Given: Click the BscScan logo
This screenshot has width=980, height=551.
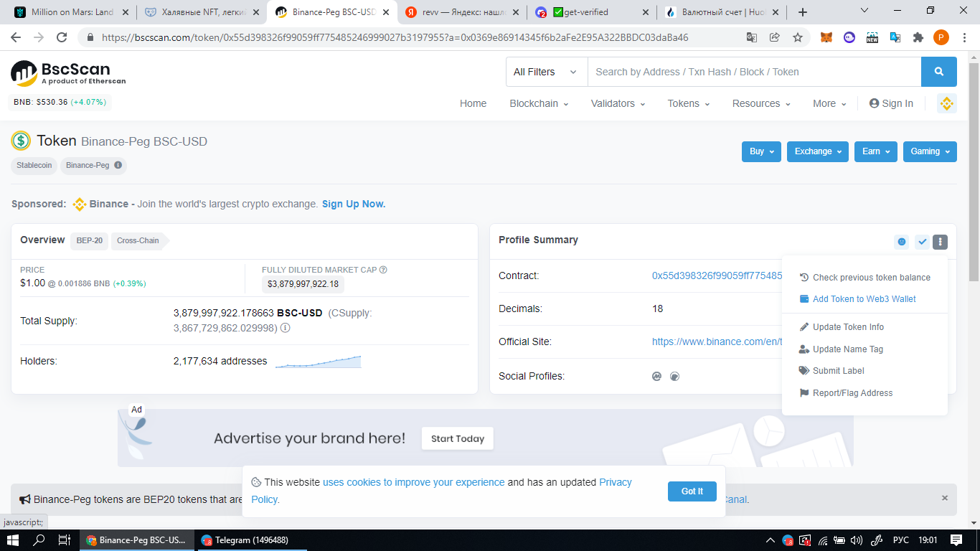Looking at the screenshot, I should click(69, 73).
